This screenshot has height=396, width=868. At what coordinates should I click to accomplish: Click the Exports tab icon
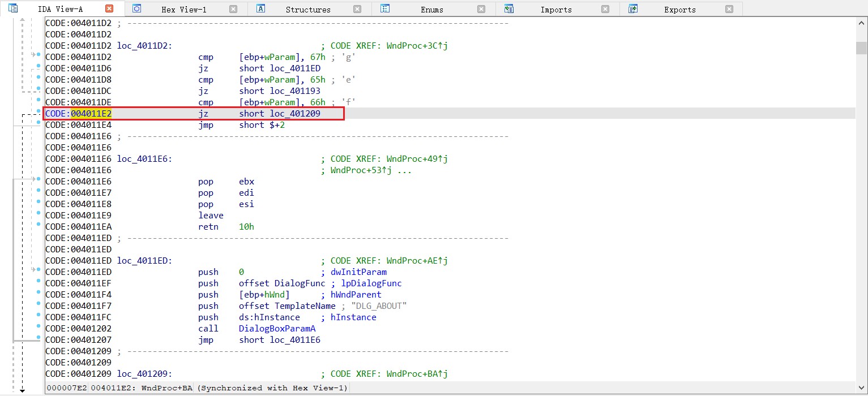tap(633, 8)
